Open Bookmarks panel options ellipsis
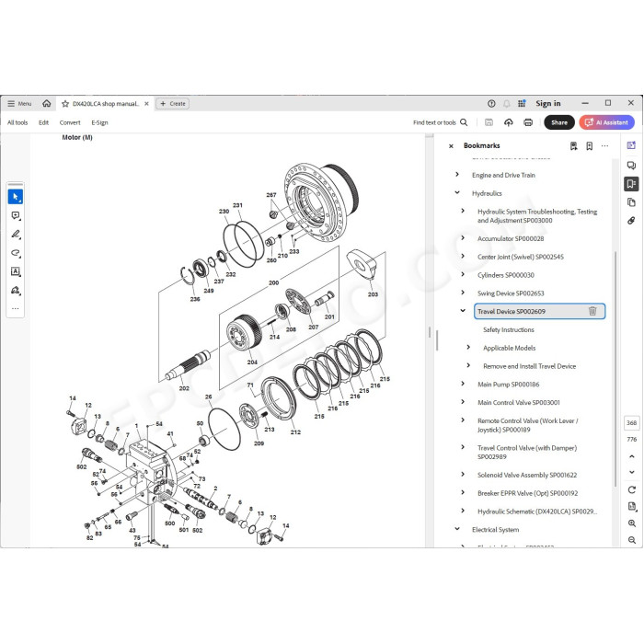The height and width of the screenshot is (644, 644). coord(604,145)
